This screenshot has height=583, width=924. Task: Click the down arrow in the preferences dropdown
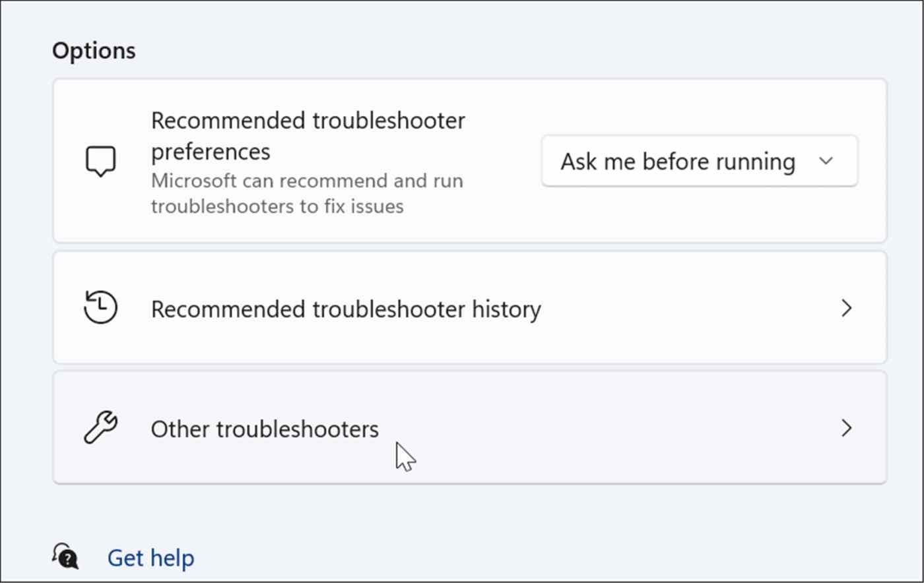(x=826, y=161)
